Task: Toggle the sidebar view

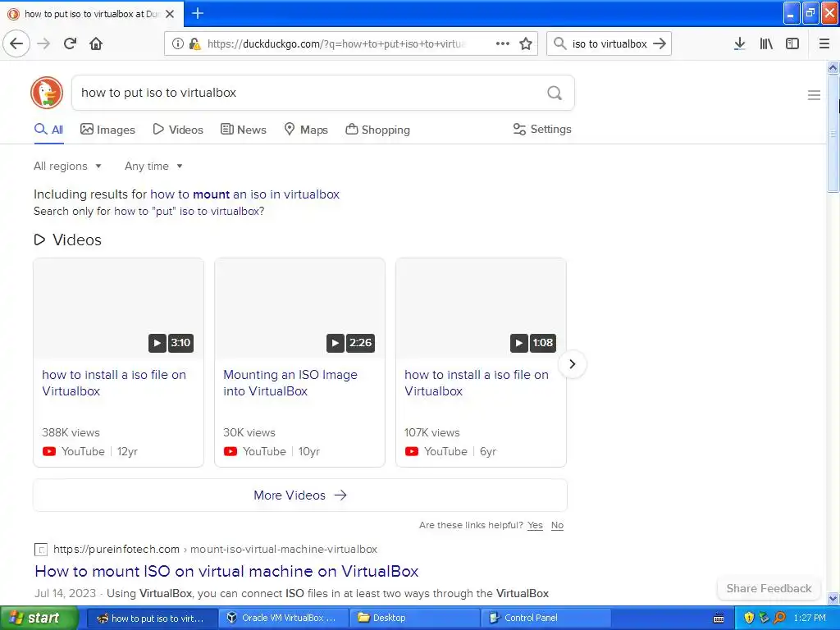Action: [792, 43]
